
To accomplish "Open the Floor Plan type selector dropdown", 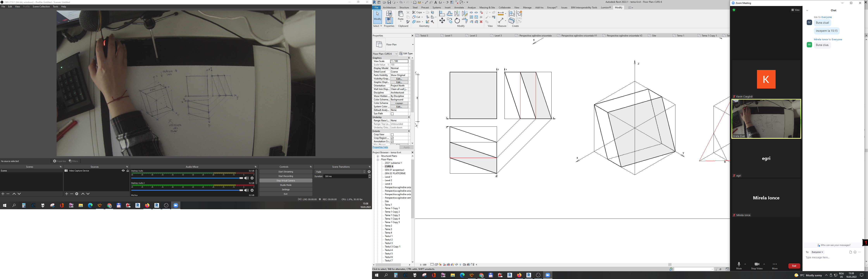I will (412, 45).
